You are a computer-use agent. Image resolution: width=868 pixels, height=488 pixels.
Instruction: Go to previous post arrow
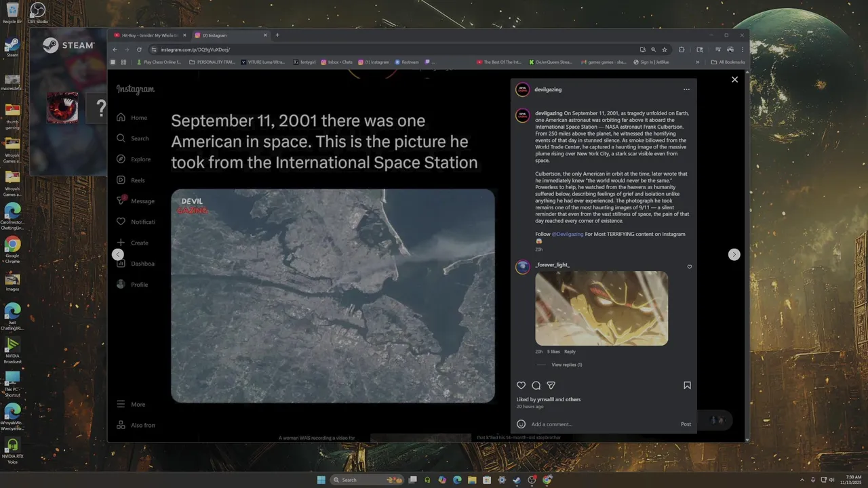[x=118, y=254]
